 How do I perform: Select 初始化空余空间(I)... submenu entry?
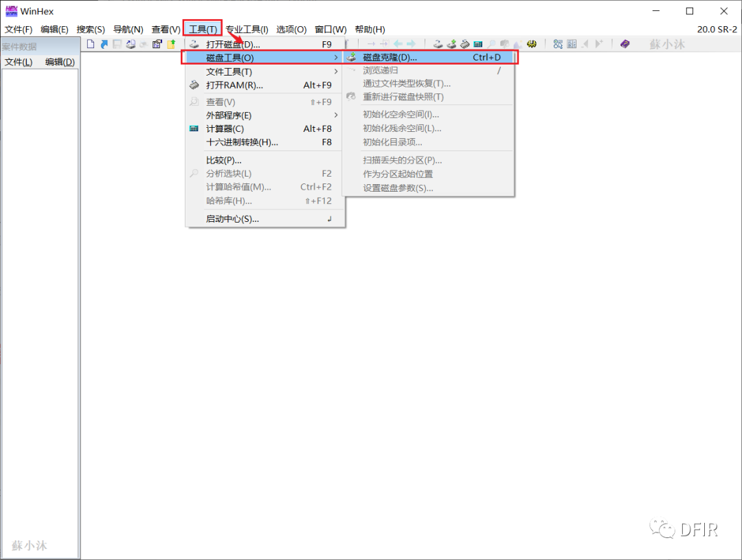coord(428,114)
